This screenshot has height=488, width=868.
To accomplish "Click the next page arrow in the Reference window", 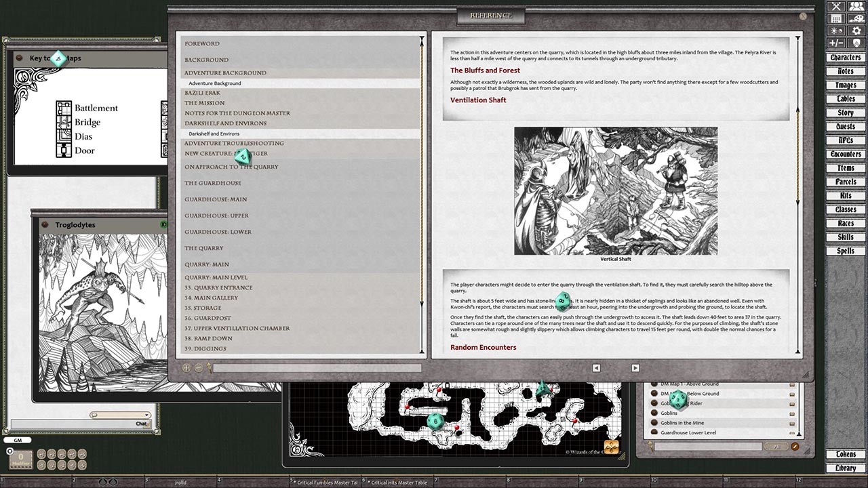I will click(635, 368).
